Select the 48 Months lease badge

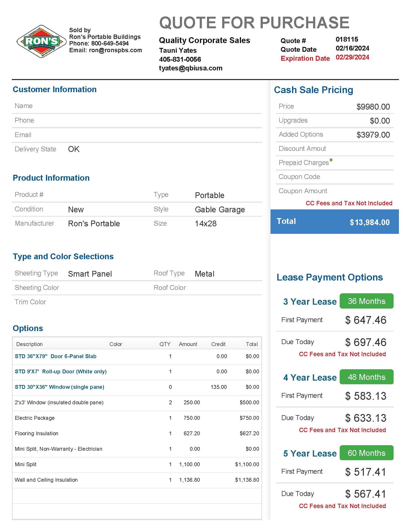[367, 377]
